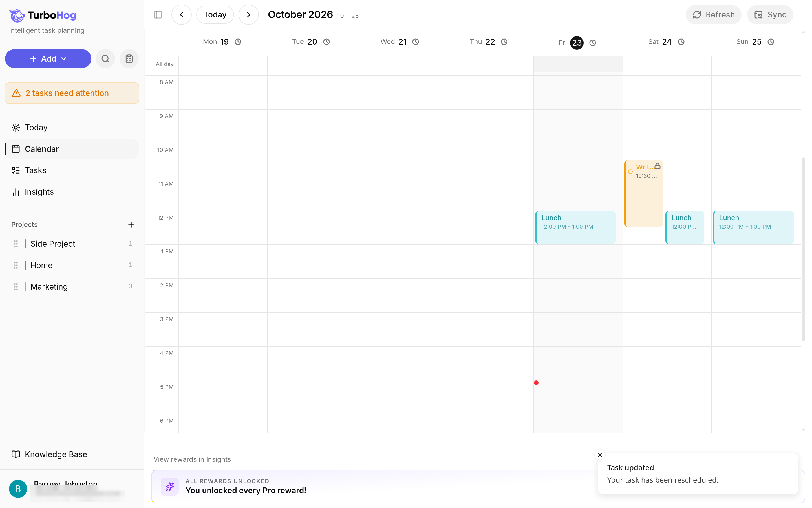The height and width of the screenshot is (508, 812).
Task: Click clock icon next to Wed 21
Action: (415, 42)
